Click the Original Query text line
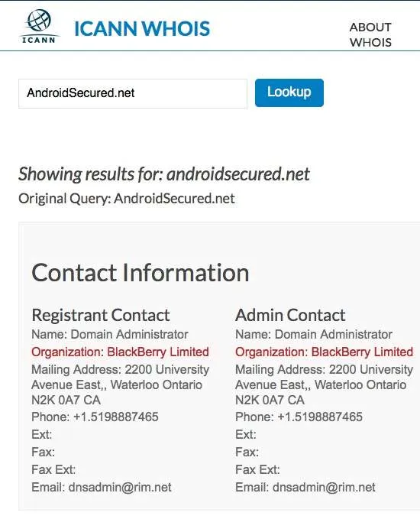 click(x=126, y=199)
